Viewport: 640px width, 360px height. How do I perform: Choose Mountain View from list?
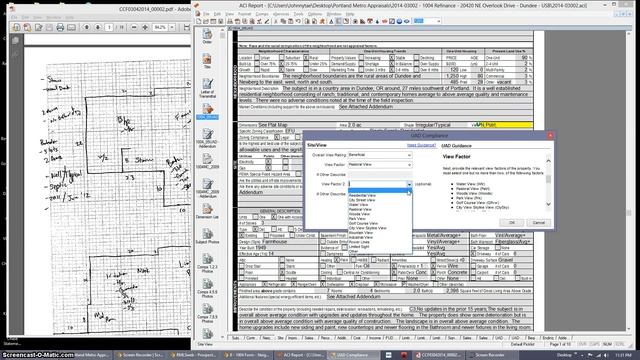pyautogui.click(x=360, y=233)
